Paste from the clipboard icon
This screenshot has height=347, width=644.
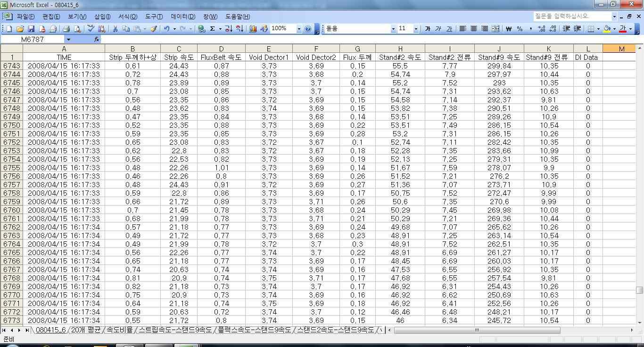point(137,29)
